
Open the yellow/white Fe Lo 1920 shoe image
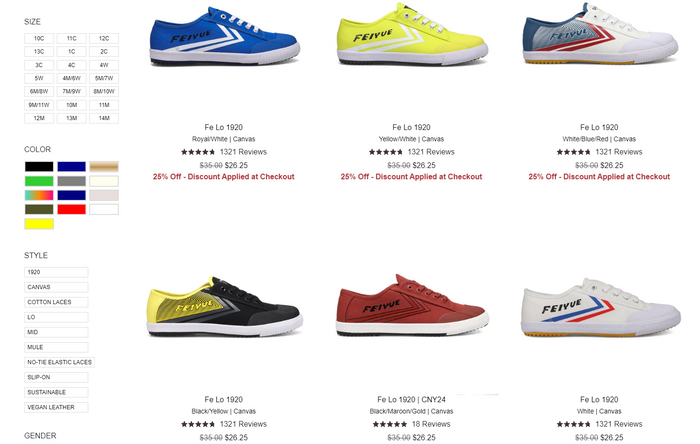pos(412,35)
